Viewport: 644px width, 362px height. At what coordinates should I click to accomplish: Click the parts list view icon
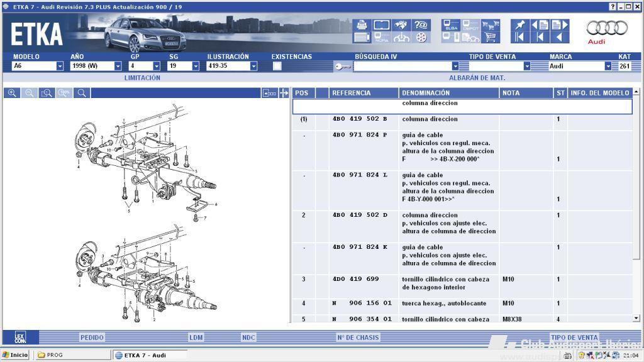click(362, 37)
